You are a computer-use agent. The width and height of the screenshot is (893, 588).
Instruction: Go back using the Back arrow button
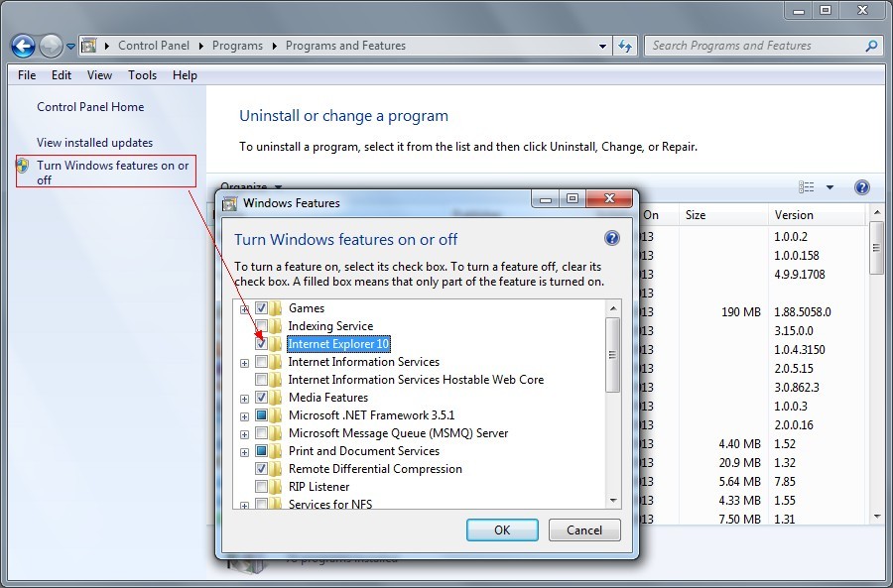point(24,46)
